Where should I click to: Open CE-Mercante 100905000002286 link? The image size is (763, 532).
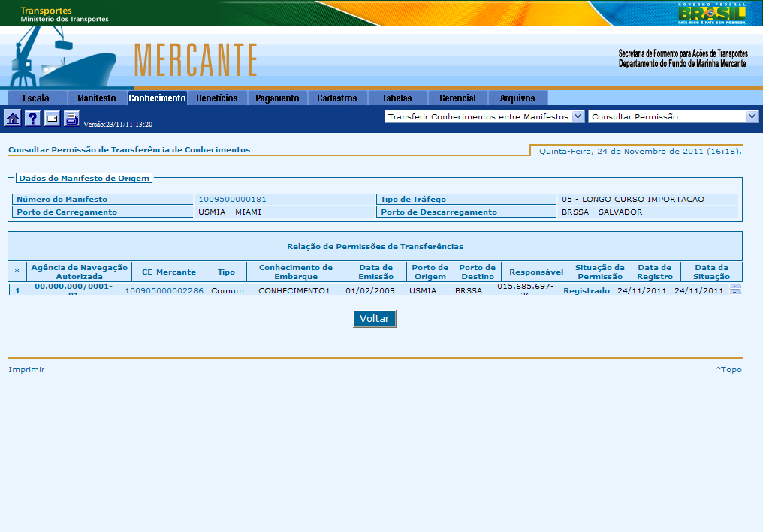[x=164, y=290]
